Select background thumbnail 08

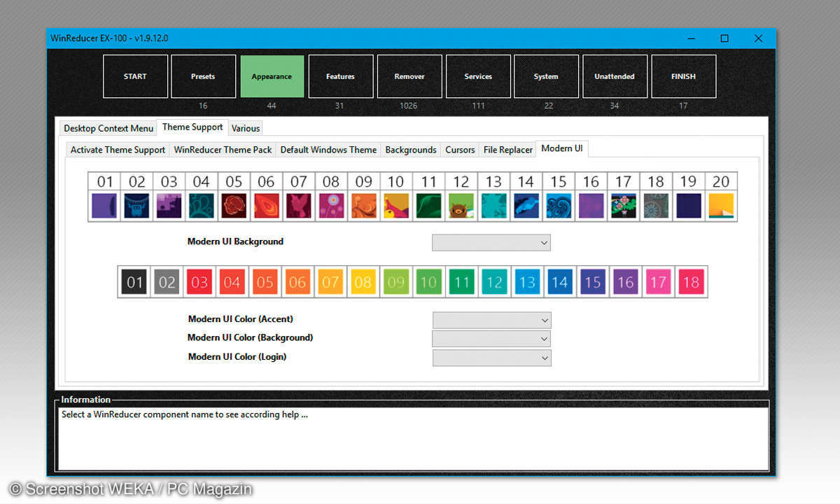331,206
